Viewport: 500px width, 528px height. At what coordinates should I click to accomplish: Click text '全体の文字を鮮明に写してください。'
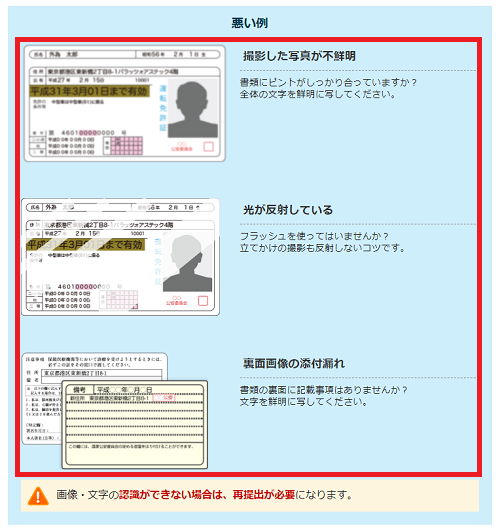click(318, 94)
